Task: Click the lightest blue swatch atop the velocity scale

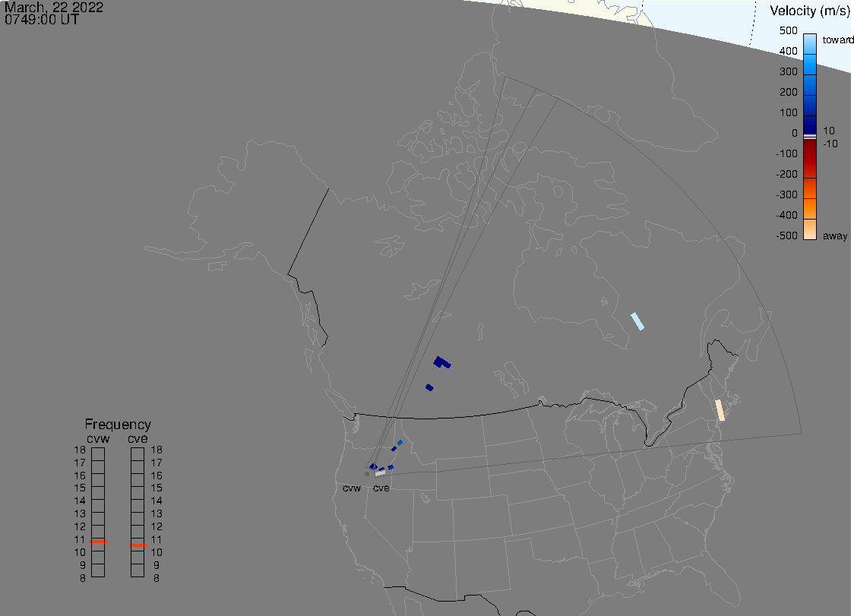Action: [x=810, y=43]
